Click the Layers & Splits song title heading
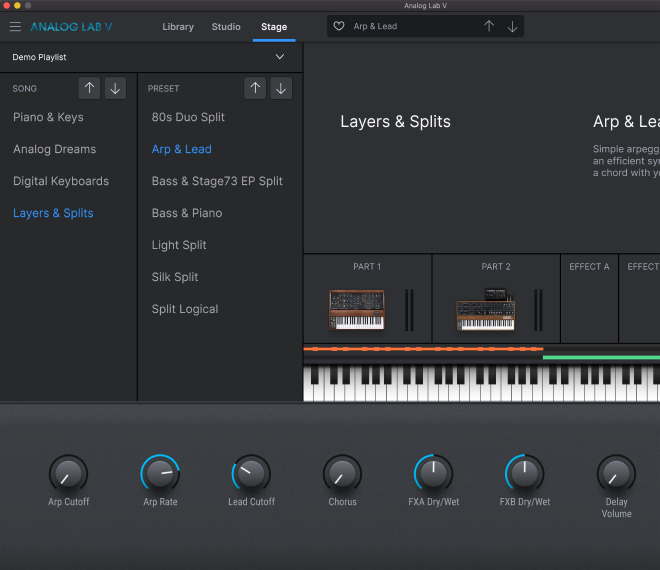This screenshot has height=570, width=660. pyautogui.click(x=395, y=122)
